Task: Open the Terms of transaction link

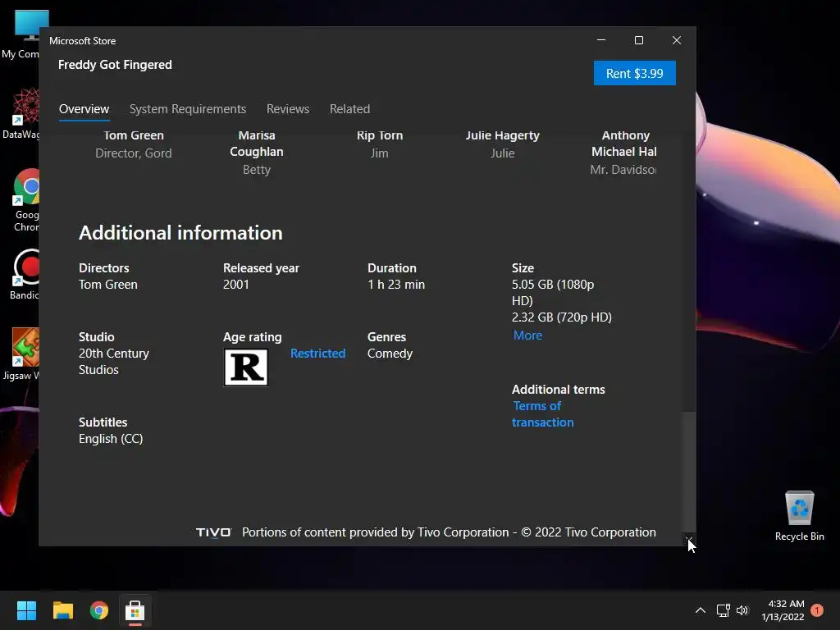Action: coord(542,414)
